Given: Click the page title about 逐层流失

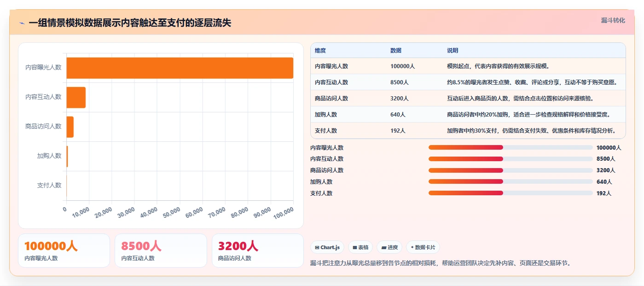Looking at the screenshot, I should click(x=130, y=23).
